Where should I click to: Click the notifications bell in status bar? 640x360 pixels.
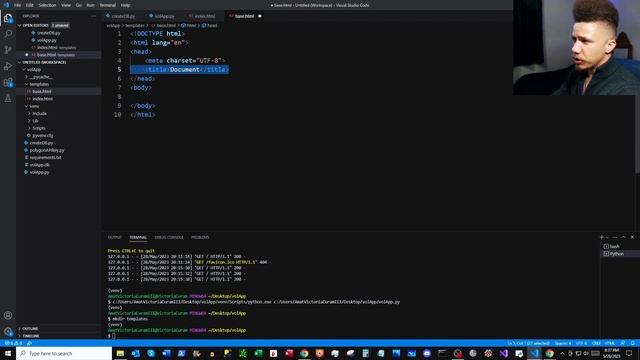click(x=633, y=343)
